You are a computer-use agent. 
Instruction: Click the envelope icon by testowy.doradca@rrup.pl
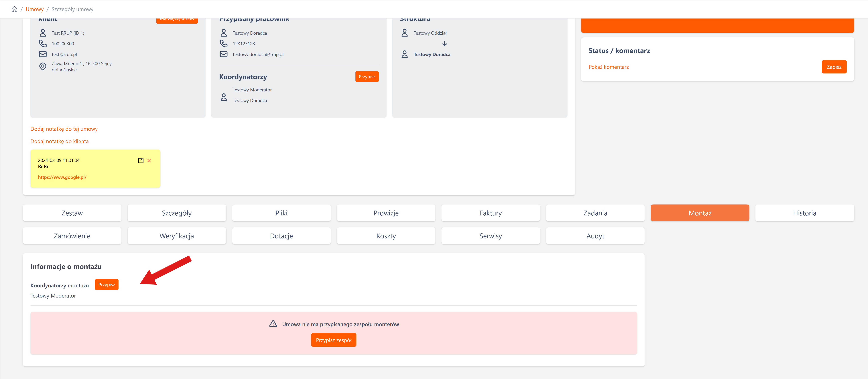pos(224,54)
